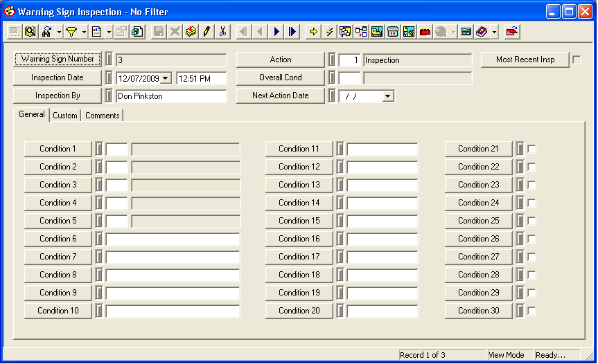
Task: Click the red toolbox icon
Action: pyautogui.click(x=425, y=31)
